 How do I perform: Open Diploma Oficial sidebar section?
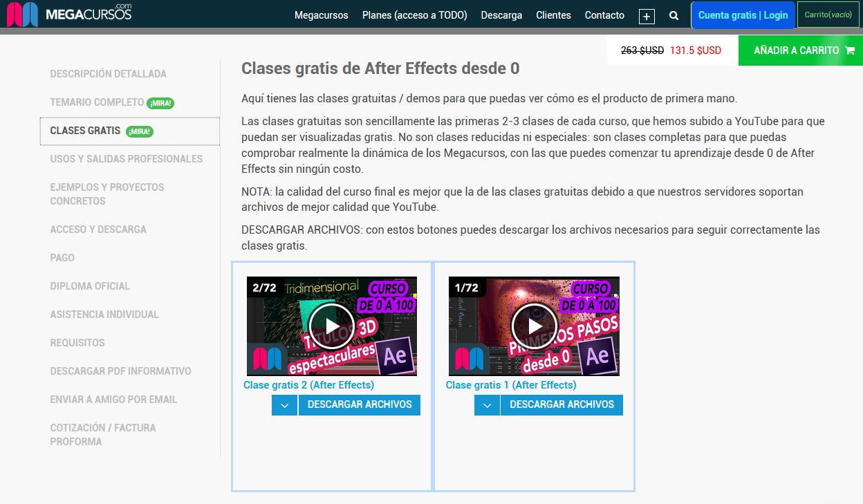point(90,286)
